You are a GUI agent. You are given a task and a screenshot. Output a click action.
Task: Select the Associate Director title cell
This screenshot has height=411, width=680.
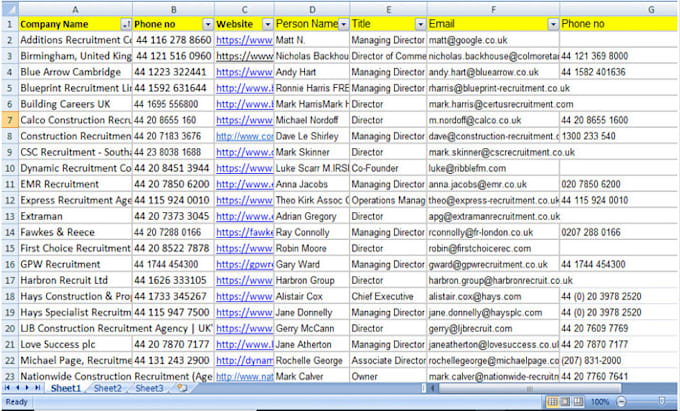tap(388, 361)
